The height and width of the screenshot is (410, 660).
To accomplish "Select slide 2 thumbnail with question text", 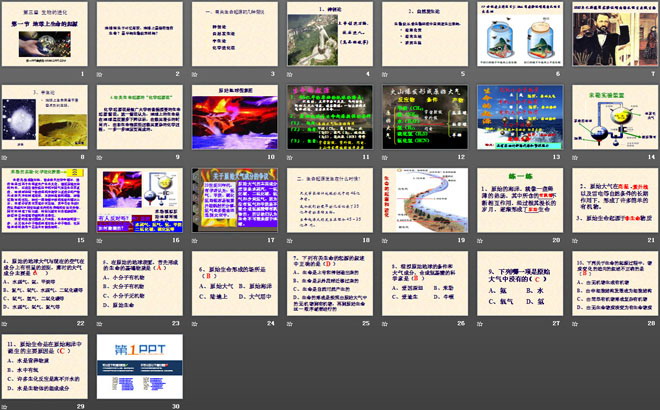I will [x=140, y=34].
